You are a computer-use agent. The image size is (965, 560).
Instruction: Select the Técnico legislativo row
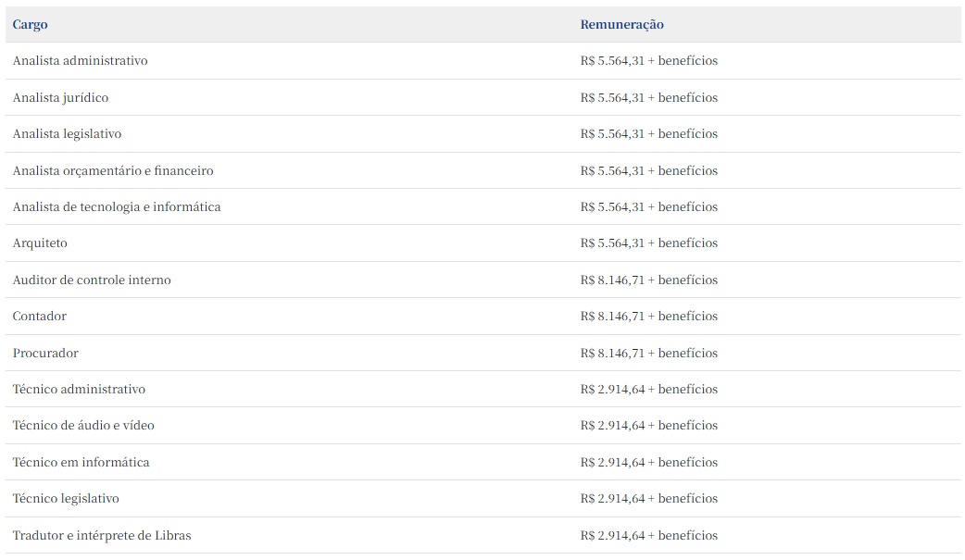coord(66,499)
